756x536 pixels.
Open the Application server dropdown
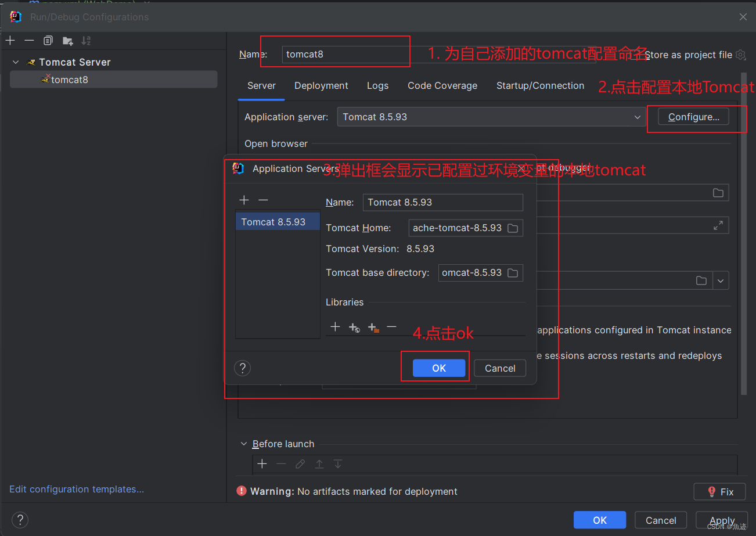[491, 117]
